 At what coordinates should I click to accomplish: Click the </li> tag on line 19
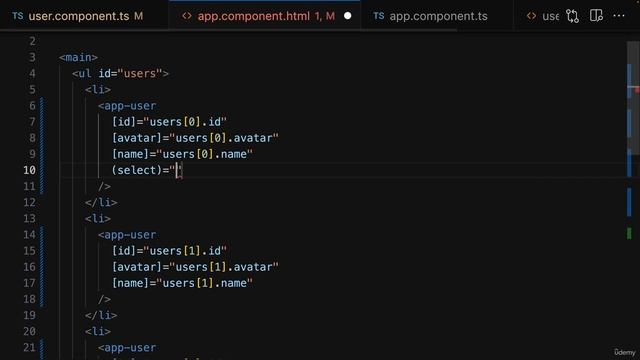point(101,315)
